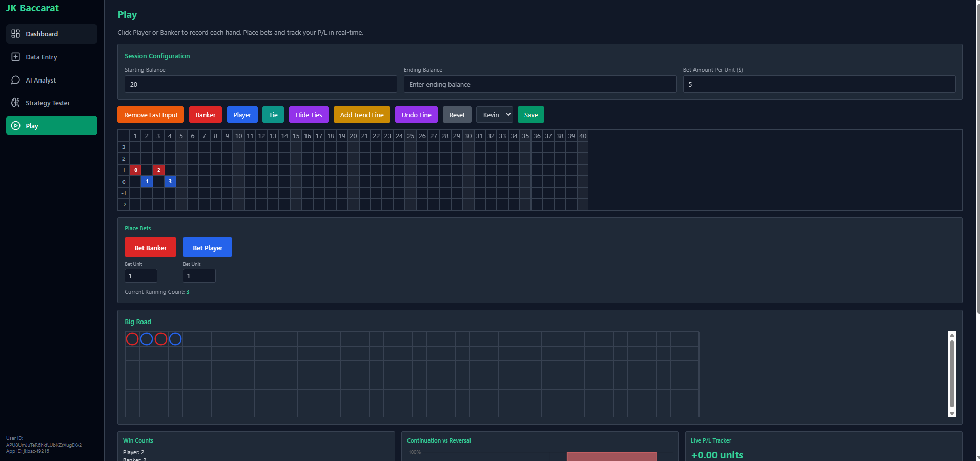Click the Live P/L Tracker heading
Viewport: 980px width, 461px height.
pos(711,440)
